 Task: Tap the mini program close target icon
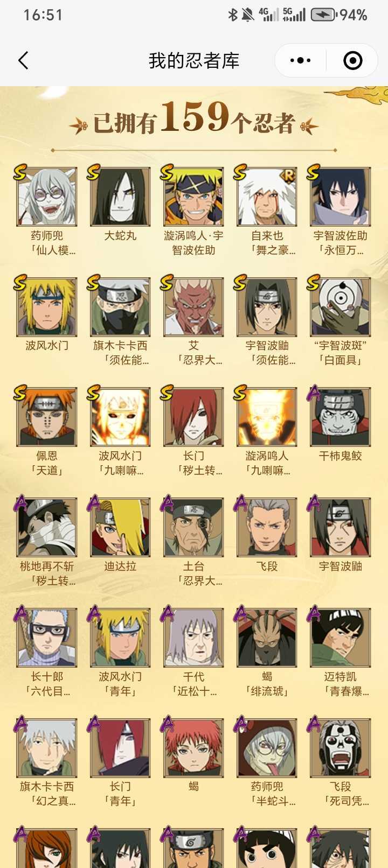353,60
